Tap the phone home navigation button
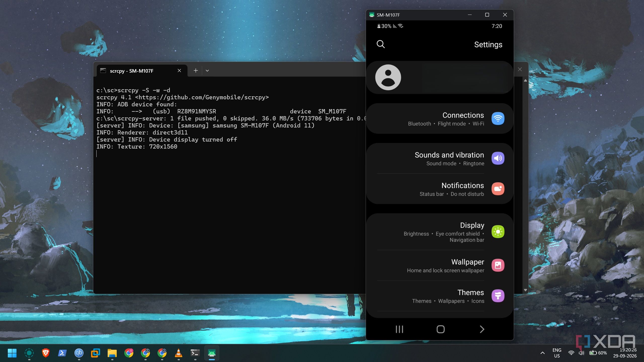This screenshot has height=362, width=644. point(440,329)
